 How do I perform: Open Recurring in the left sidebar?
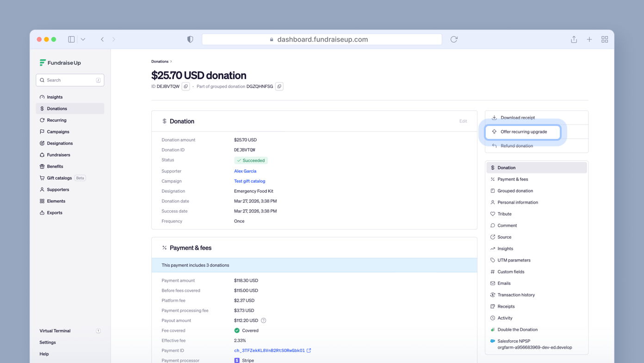coord(70,120)
